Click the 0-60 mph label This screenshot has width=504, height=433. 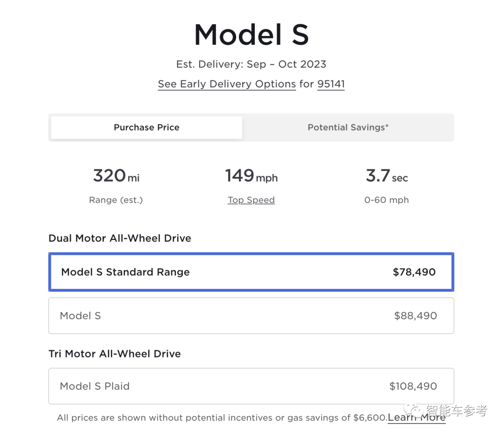386,200
